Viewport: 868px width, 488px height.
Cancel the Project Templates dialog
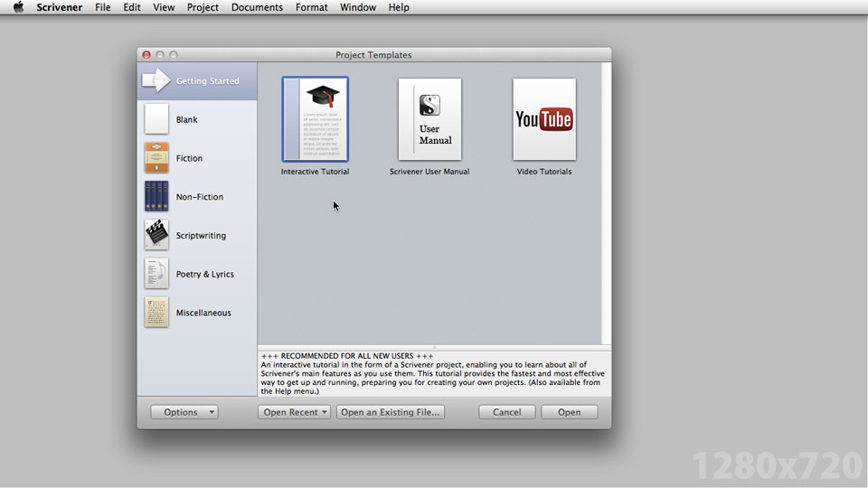(x=507, y=412)
